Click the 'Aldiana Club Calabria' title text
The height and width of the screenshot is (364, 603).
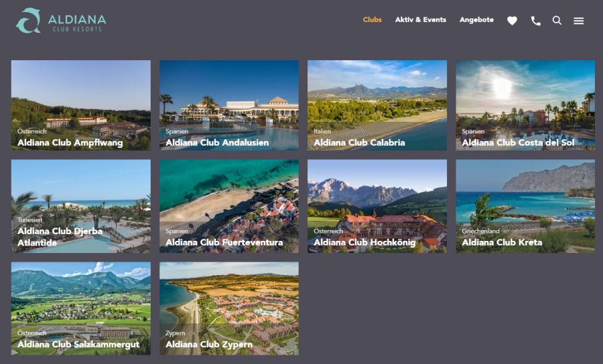click(359, 143)
